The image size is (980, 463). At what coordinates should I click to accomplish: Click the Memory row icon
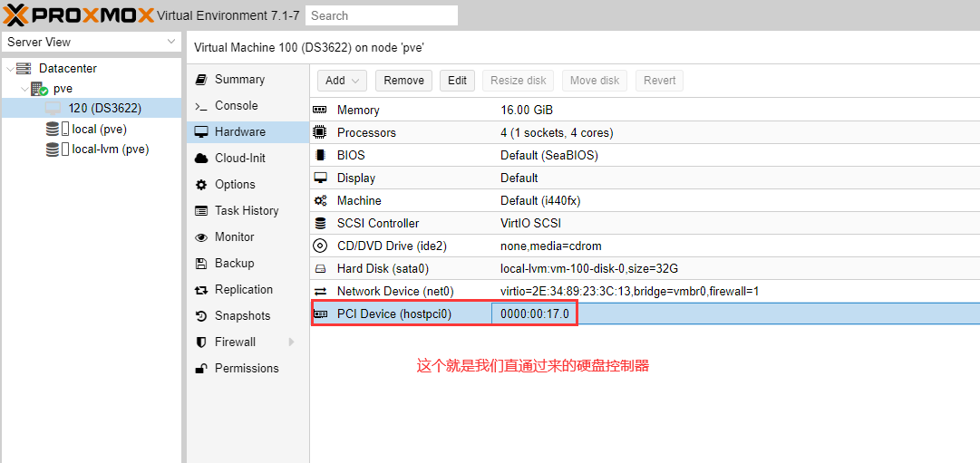click(x=320, y=110)
